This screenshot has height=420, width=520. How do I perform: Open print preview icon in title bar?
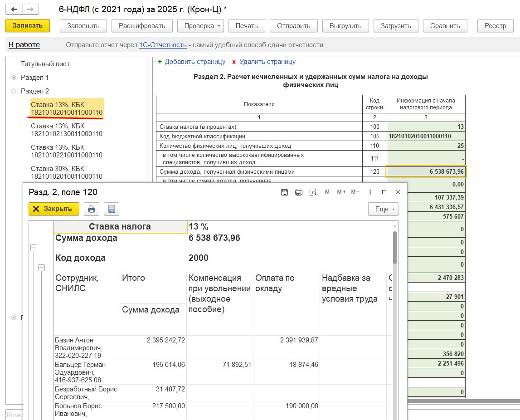[x=313, y=192]
